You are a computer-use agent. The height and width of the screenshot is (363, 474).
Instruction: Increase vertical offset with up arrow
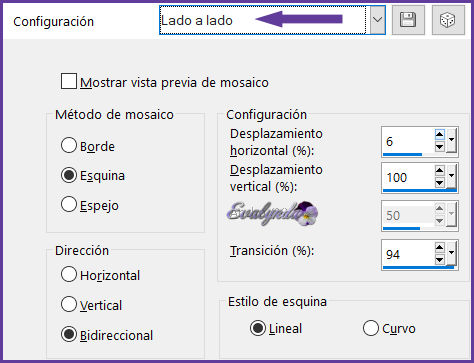click(440, 171)
